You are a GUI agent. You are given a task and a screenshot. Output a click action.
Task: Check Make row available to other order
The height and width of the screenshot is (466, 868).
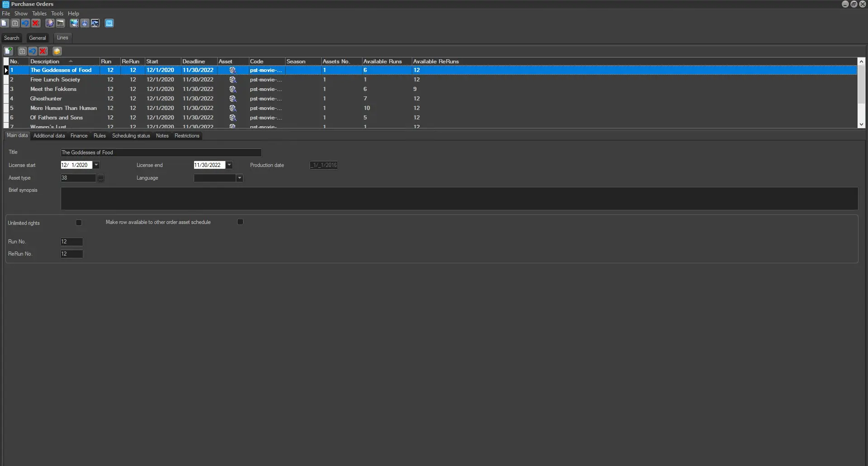(240, 222)
